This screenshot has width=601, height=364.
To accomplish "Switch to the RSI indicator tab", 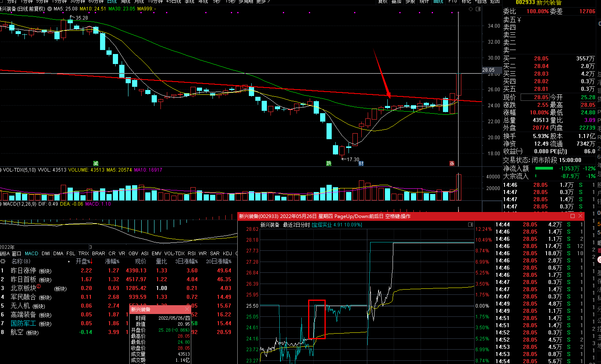I will [192, 254].
